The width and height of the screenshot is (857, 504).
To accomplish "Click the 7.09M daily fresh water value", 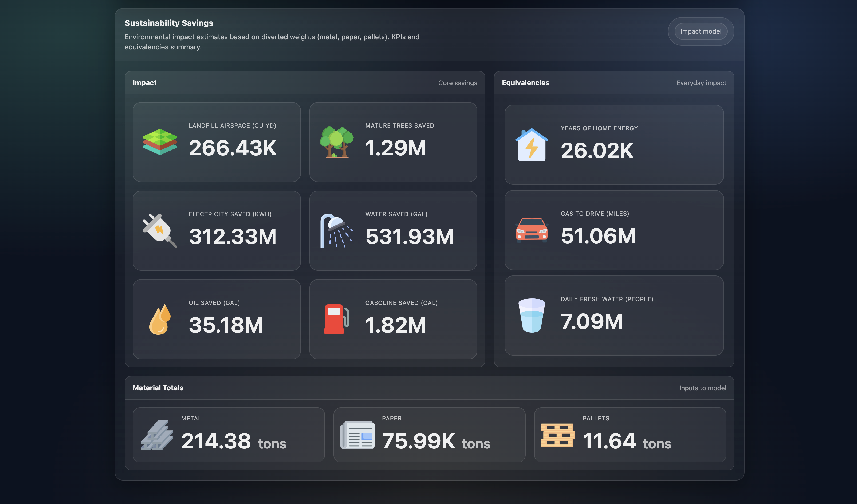I will [591, 321].
